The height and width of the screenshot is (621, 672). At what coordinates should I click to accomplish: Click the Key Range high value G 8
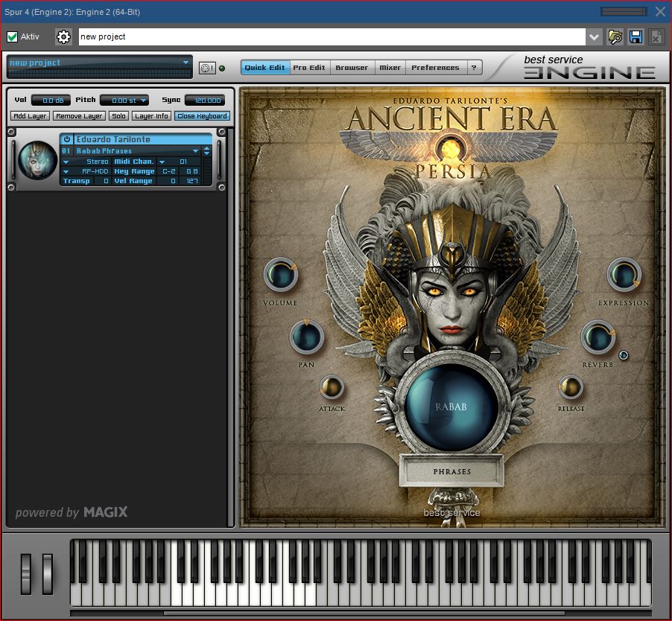191,171
